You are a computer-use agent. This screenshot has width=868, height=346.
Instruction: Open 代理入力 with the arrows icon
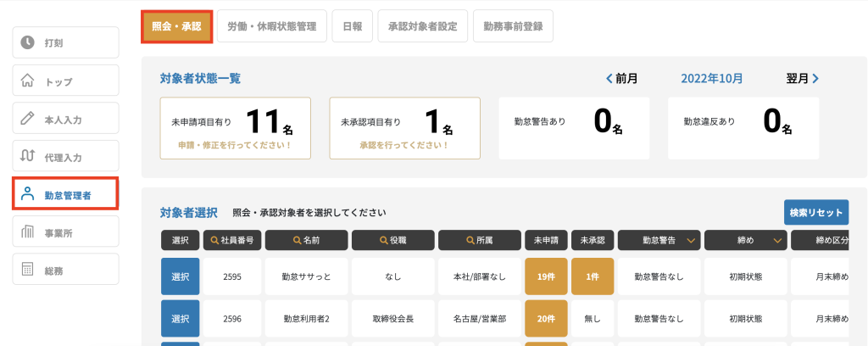click(27, 156)
